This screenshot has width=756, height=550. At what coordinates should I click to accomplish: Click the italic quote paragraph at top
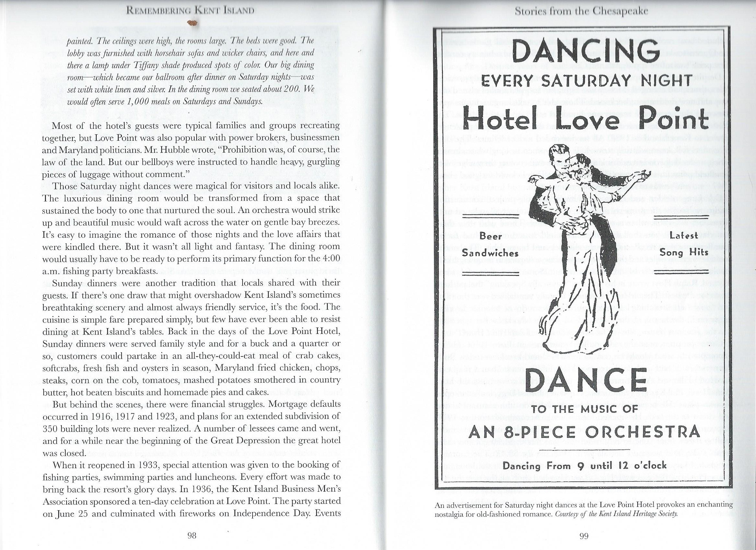coord(191,71)
